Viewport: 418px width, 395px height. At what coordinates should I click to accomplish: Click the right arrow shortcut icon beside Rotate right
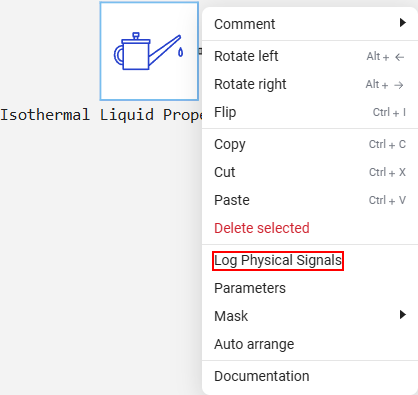pos(399,85)
